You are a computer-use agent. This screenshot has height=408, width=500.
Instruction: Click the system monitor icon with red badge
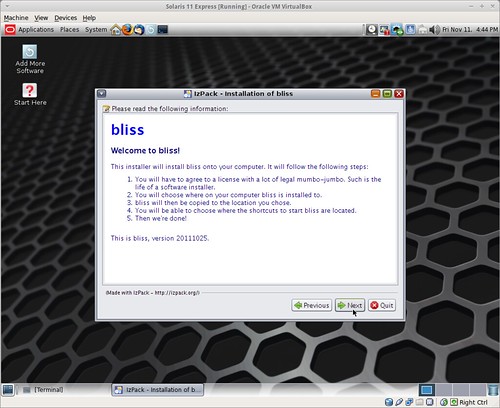pos(384,30)
